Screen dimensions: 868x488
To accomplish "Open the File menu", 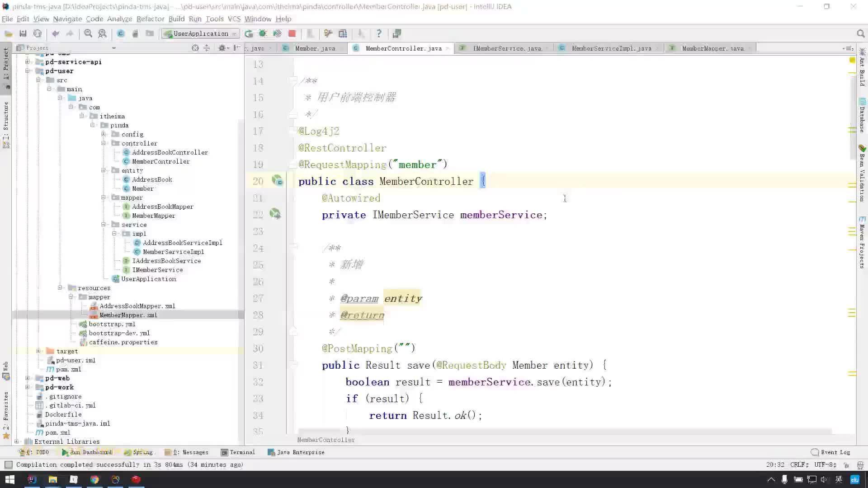I will point(7,19).
